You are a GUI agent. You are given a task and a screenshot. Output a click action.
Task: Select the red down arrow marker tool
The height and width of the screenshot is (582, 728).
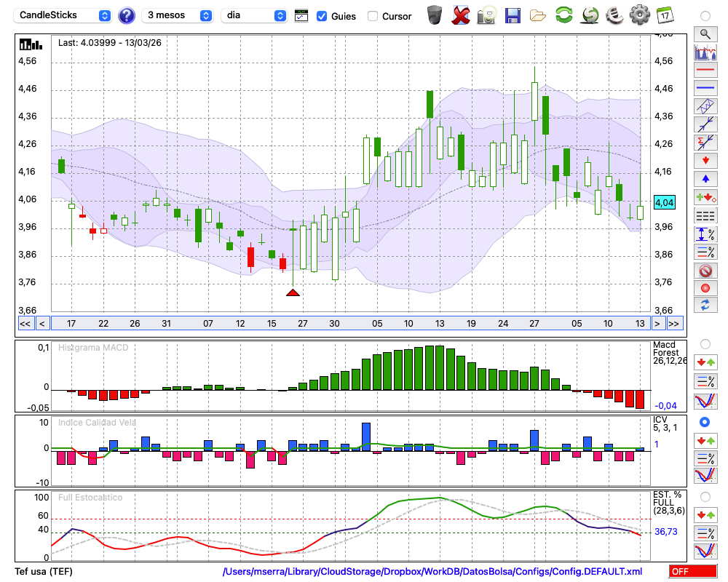click(x=705, y=160)
